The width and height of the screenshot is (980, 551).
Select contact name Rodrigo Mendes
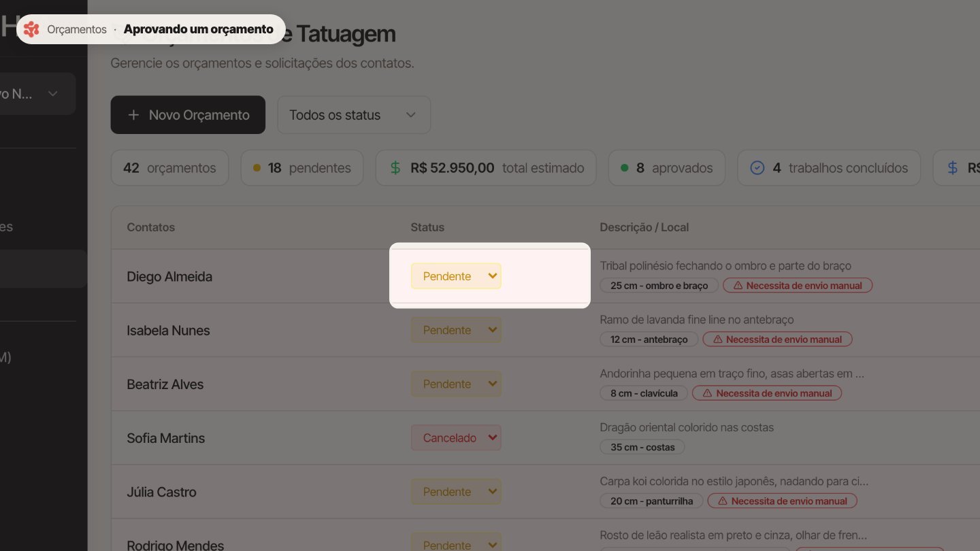pos(175,545)
